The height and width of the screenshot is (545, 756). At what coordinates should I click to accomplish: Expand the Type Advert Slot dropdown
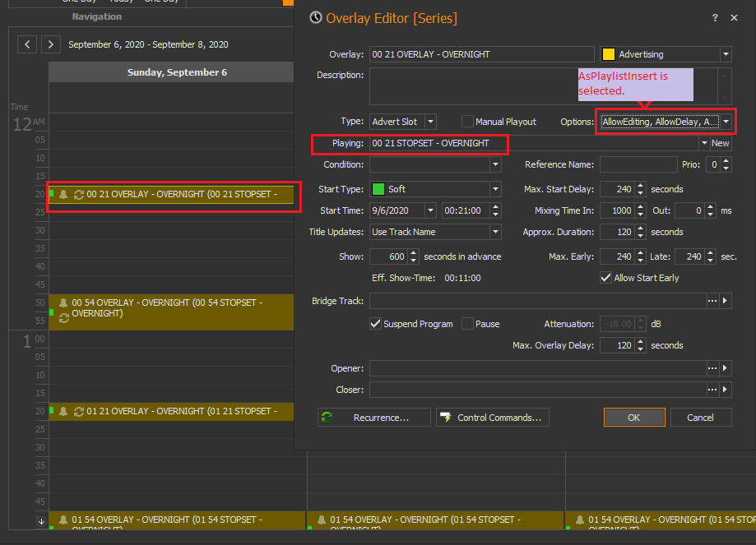click(431, 122)
